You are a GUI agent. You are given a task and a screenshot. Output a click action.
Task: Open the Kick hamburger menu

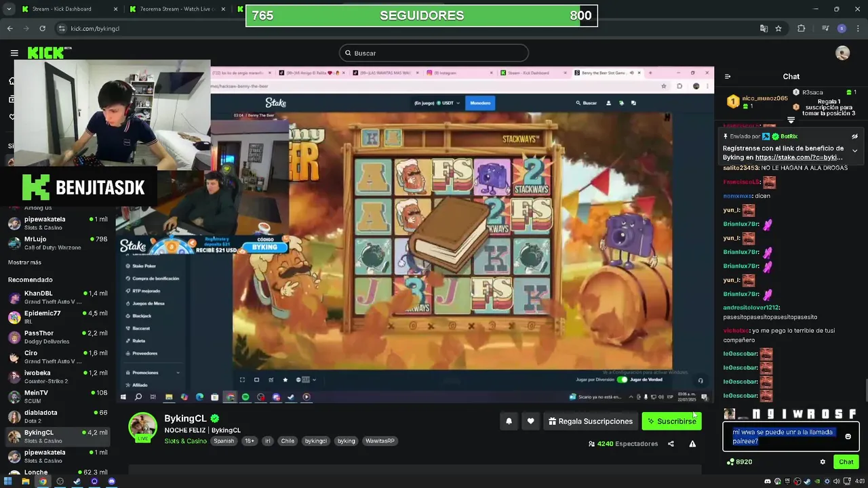14,53
